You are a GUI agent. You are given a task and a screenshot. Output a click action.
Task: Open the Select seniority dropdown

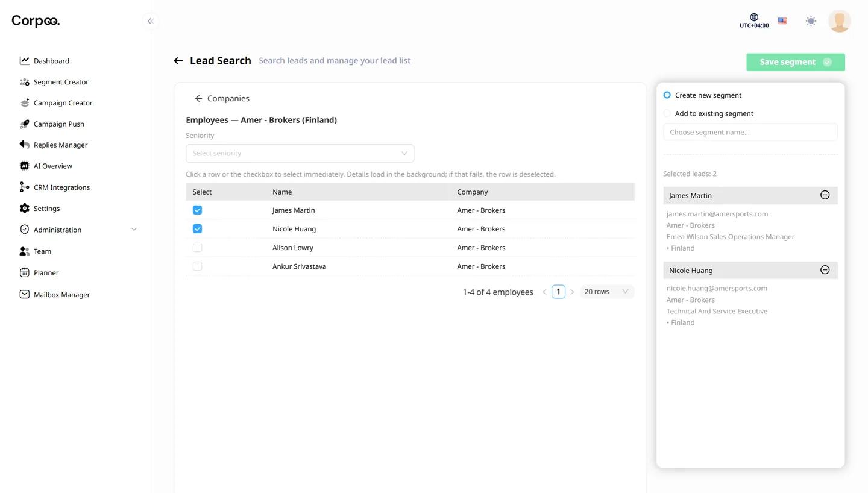click(300, 153)
